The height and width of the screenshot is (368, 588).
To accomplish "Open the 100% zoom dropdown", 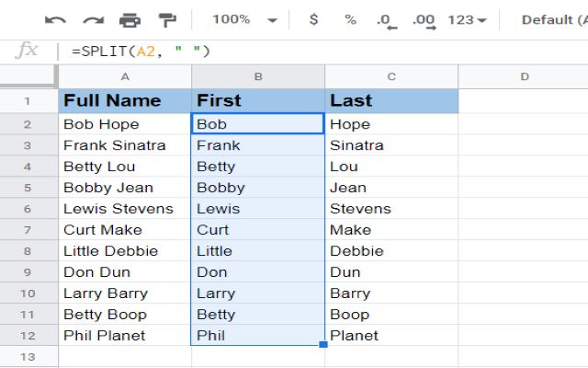I will (x=244, y=19).
